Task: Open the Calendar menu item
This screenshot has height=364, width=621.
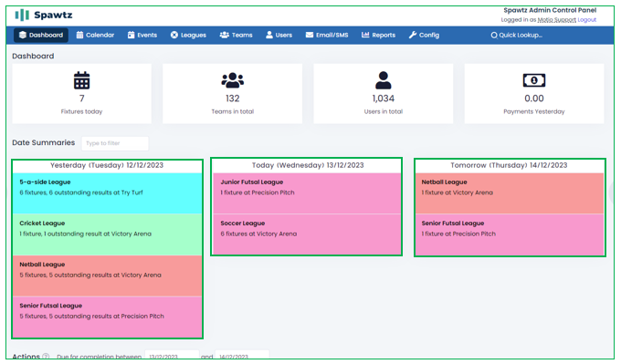Action: click(x=95, y=35)
